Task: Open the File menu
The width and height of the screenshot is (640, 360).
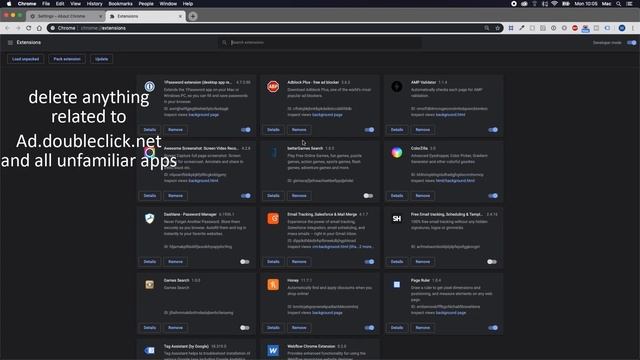Action: (46, 4)
